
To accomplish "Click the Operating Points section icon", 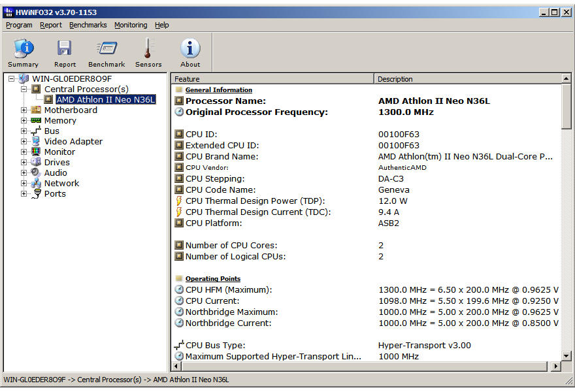I will [x=179, y=279].
